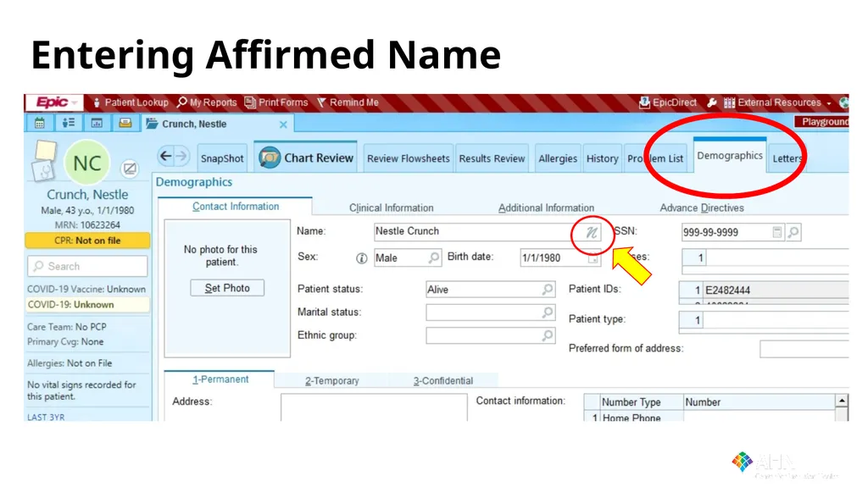
Task: Open the Remind Me tool
Action: [x=348, y=102]
